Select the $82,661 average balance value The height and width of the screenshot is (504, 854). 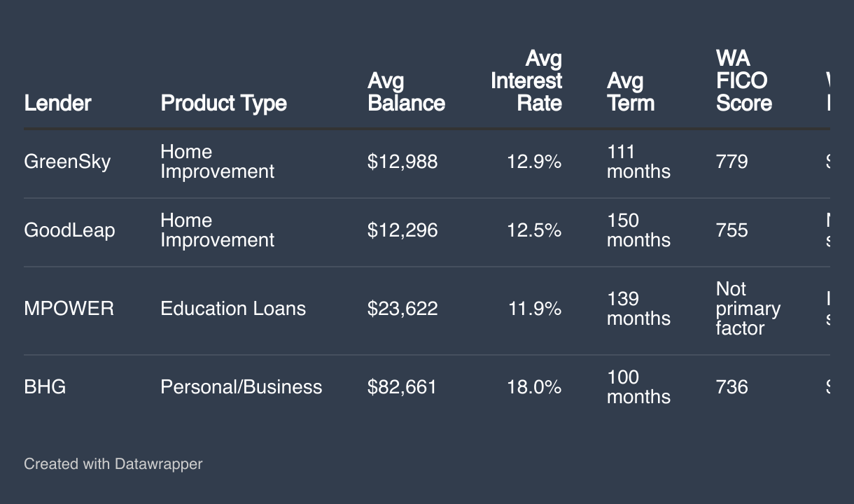[402, 387]
